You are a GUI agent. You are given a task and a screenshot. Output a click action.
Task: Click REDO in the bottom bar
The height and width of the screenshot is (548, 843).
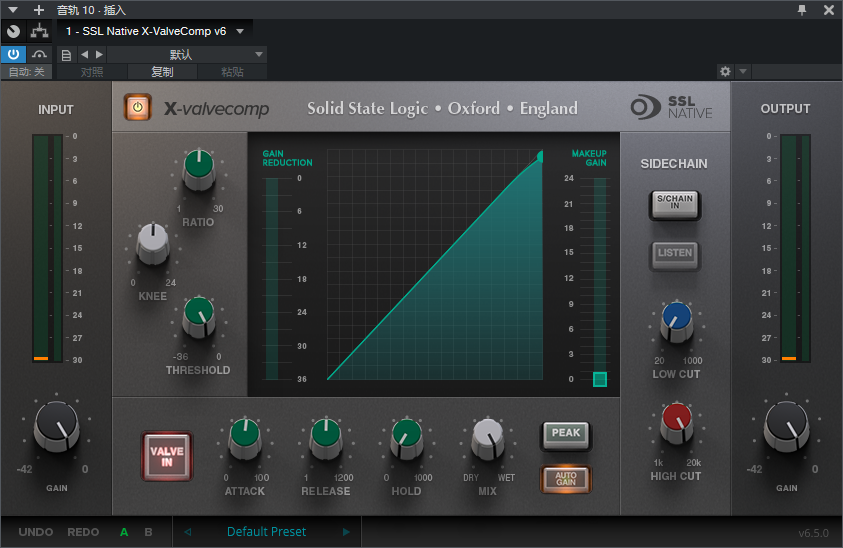click(x=83, y=532)
